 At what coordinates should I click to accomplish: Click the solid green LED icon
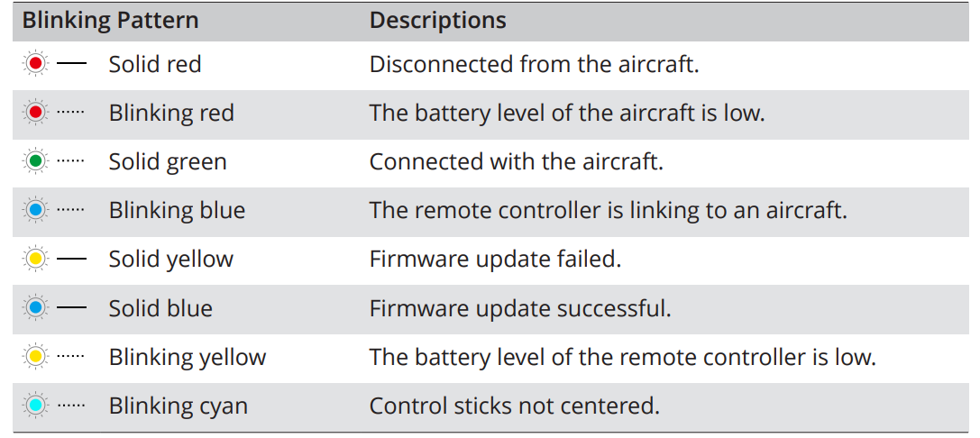tap(35, 162)
